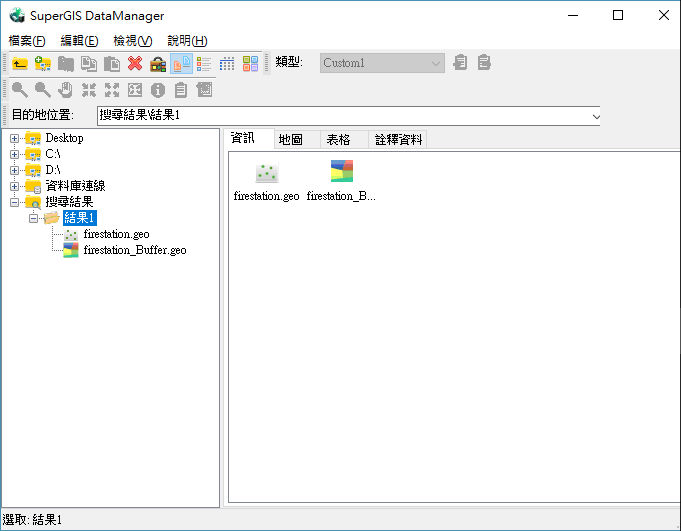
Task: Open the 檢視(V) menu
Action: tap(133, 41)
